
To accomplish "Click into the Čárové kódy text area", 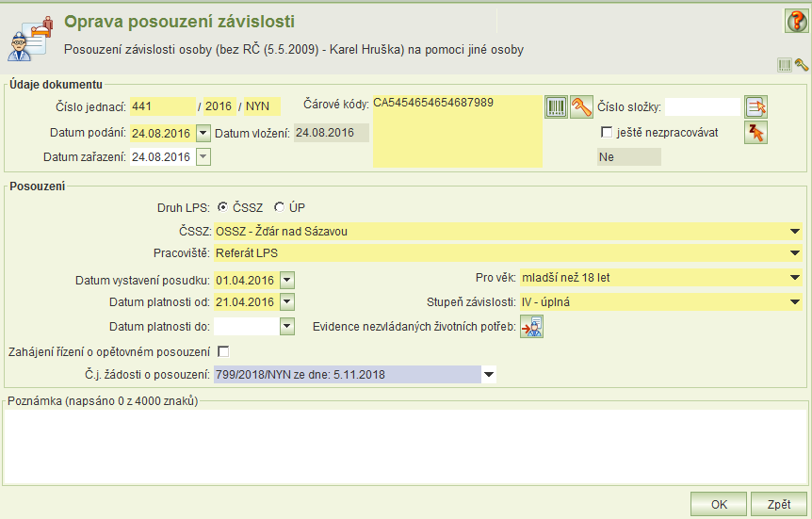I will point(457,131).
